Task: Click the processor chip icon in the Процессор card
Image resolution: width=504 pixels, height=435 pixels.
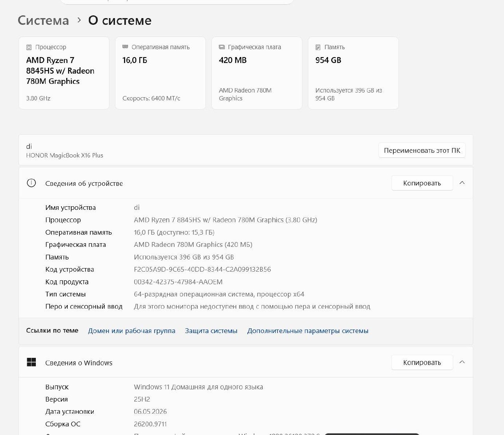Action: coord(29,47)
